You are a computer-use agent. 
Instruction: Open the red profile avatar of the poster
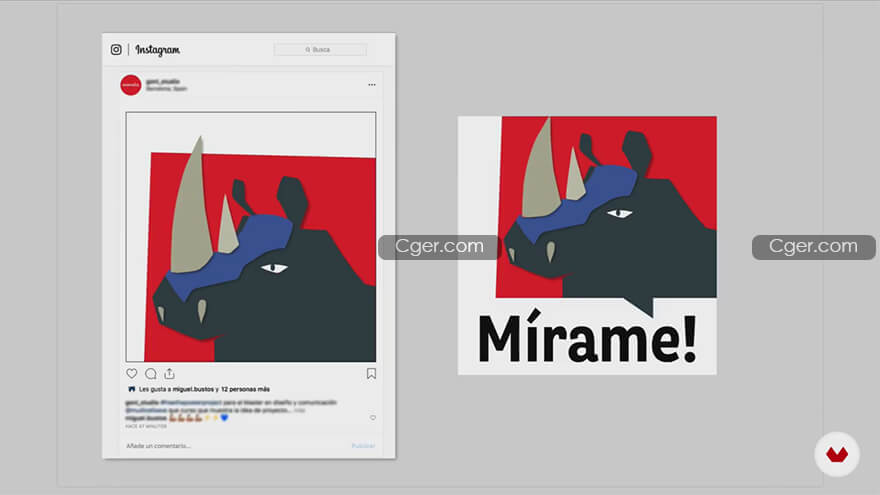click(130, 85)
